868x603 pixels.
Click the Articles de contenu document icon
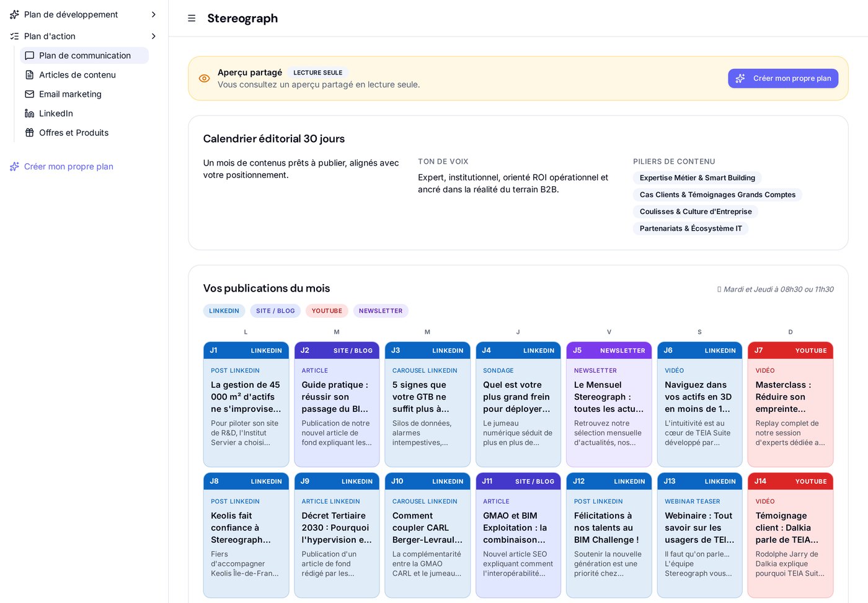[29, 75]
